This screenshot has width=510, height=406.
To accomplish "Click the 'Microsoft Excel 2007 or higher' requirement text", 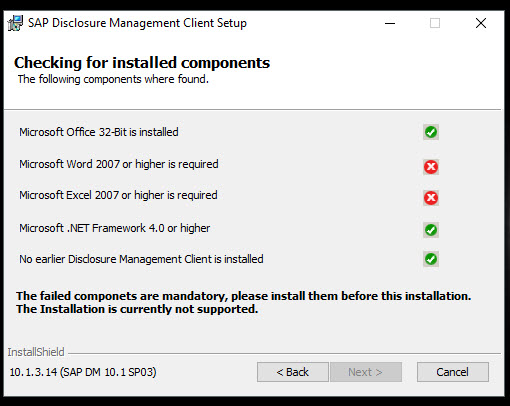I will click(x=118, y=195).
